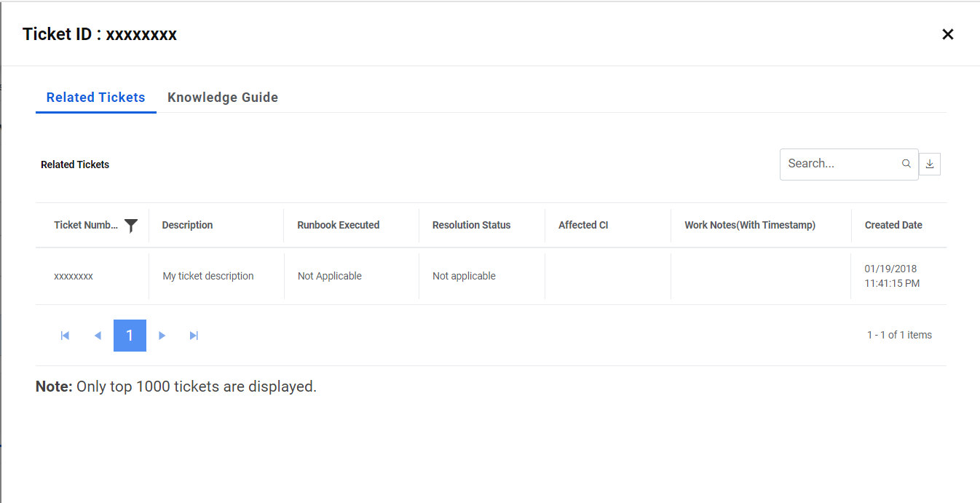Click the search magnifier icon
Screen dimensions: 980x503
tap(906, 164)
